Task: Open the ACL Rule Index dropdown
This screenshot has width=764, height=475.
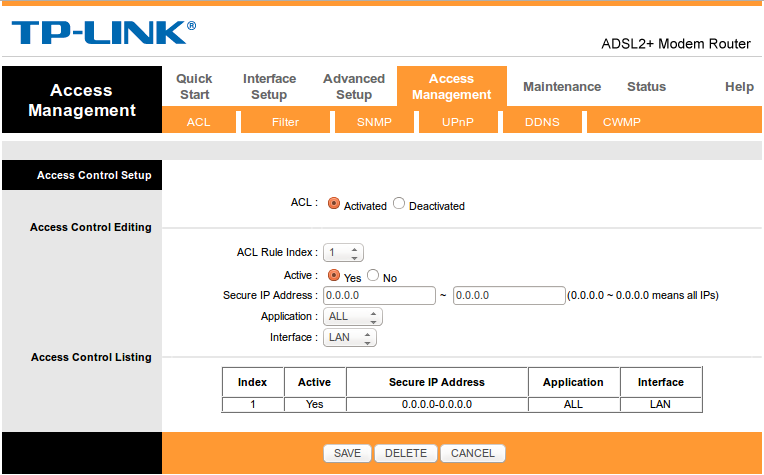Action: tap(343, 252)
